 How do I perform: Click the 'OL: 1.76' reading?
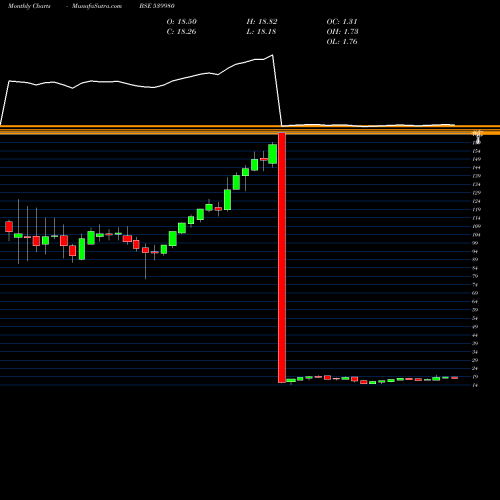point(342,42)
